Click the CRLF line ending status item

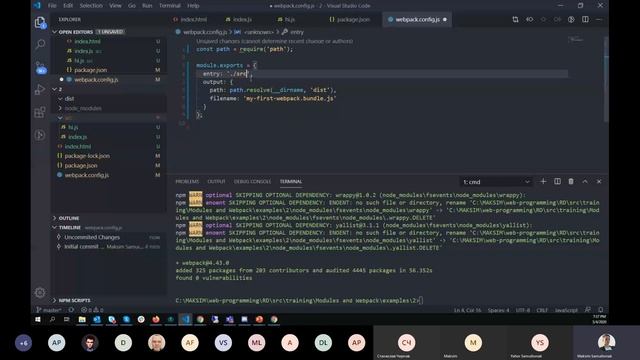tap(542, 310)
